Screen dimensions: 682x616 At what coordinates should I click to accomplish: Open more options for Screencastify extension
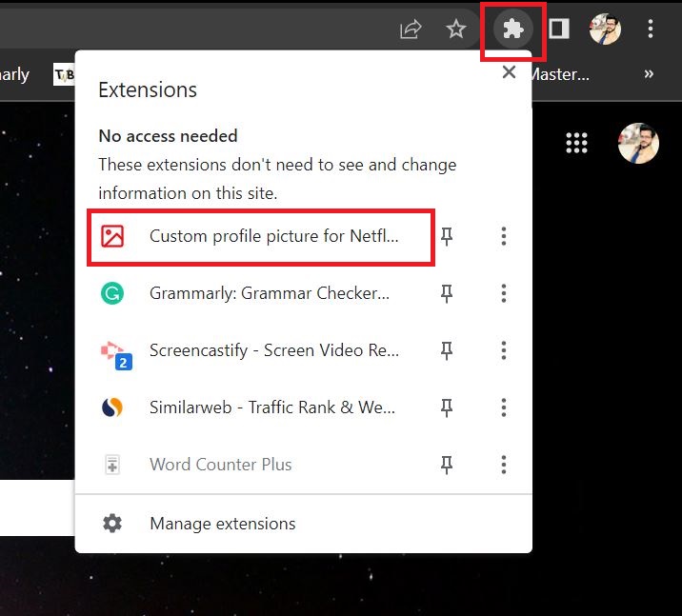[504, 350]
